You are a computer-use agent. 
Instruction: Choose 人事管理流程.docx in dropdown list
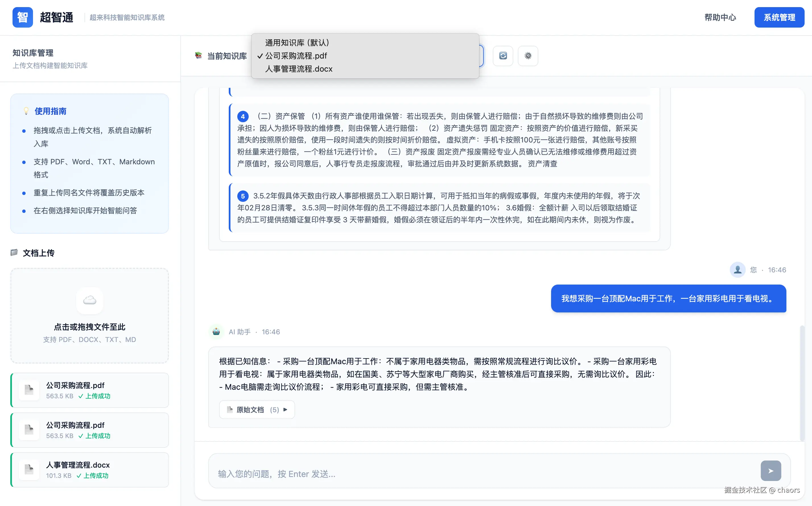(x=299, y=69)
